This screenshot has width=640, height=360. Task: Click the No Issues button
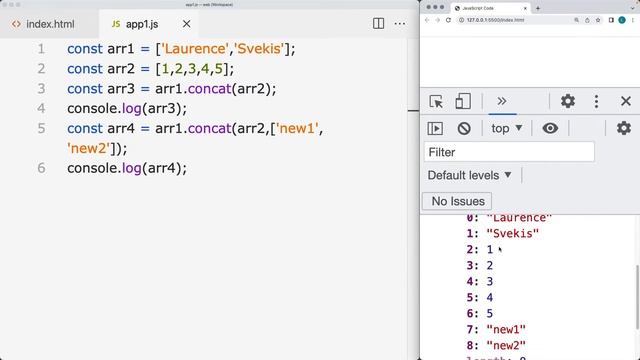pos(457,201)
